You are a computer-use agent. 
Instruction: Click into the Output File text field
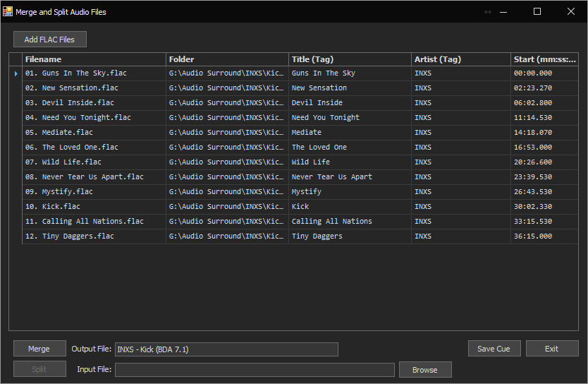[x=226, y=349]
